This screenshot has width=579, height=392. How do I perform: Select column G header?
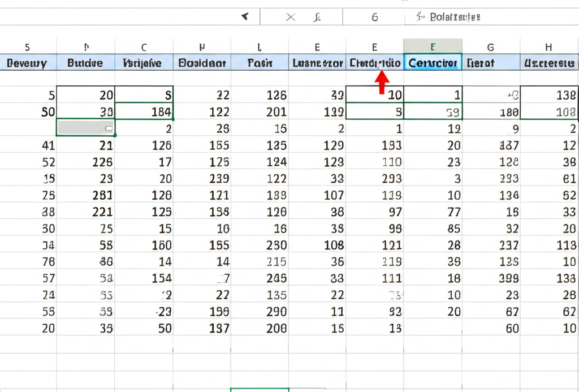pos(491,47)
